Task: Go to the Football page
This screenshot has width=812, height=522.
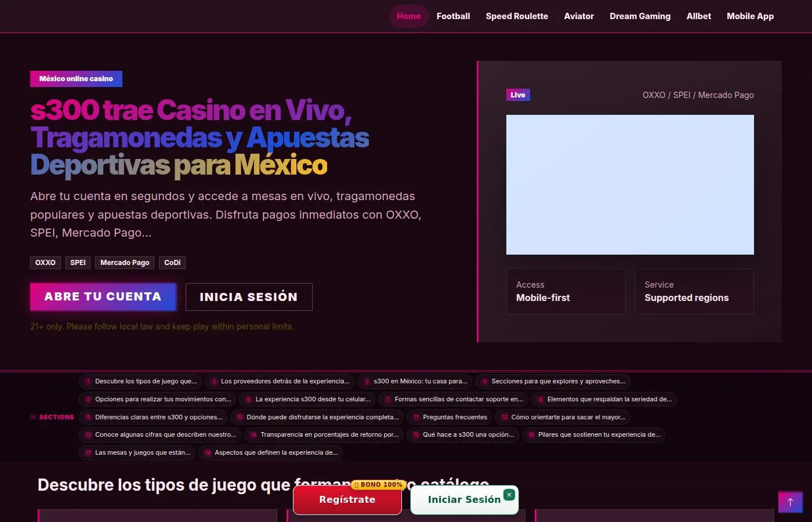Action: tap(454, 16)
